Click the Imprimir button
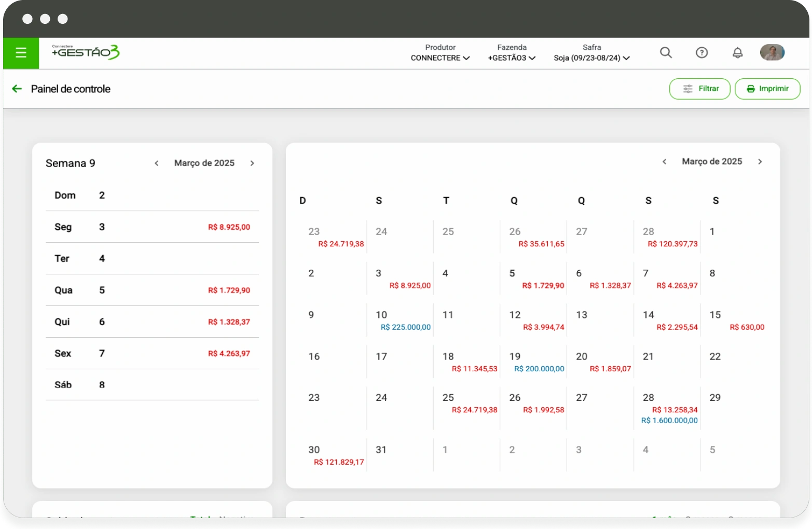 point(767,89)
